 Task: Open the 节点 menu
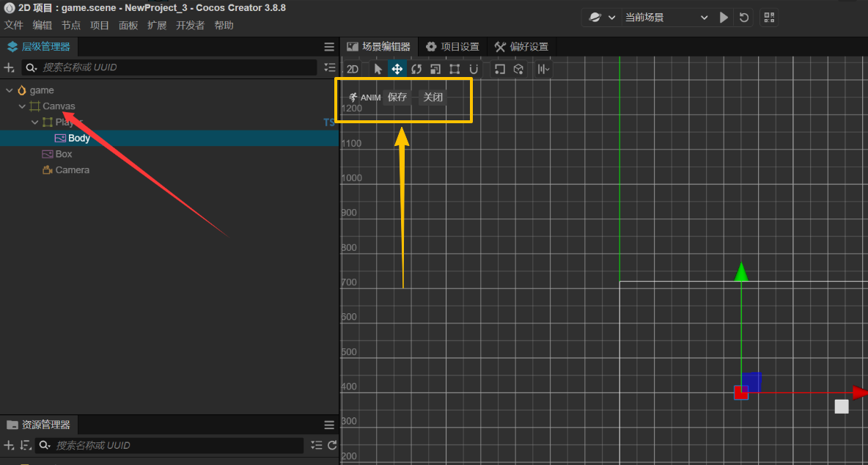(x=71, y=26)
